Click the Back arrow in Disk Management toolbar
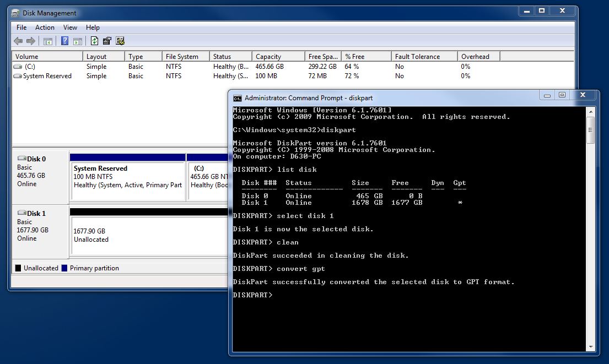The image size is (609, 364). click(x=18, y=41)
